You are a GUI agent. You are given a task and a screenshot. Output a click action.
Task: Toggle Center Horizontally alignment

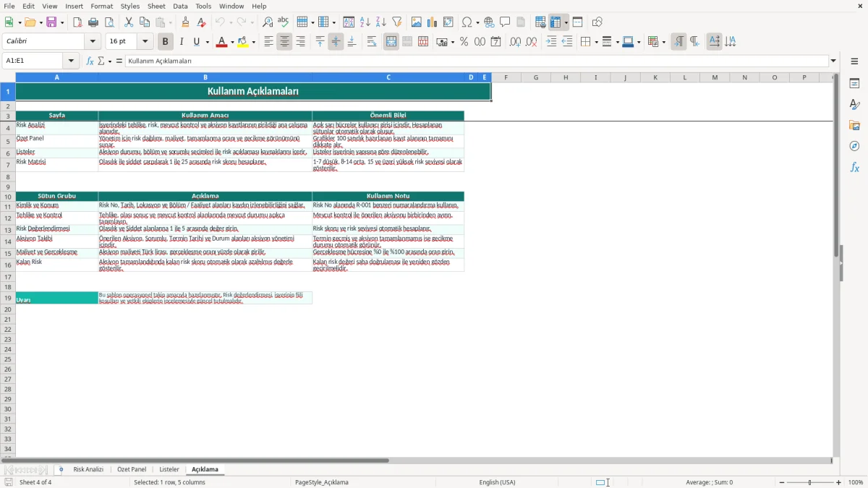284,42
